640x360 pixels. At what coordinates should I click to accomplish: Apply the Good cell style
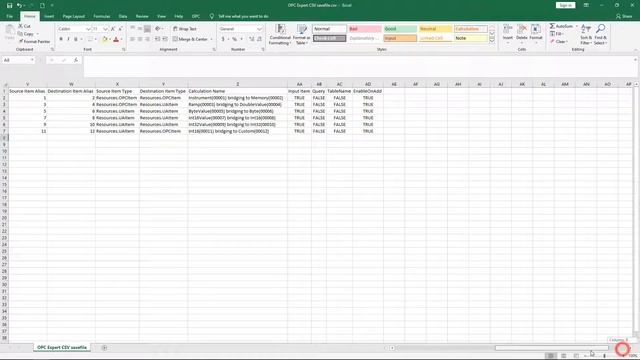pos(400,29)
